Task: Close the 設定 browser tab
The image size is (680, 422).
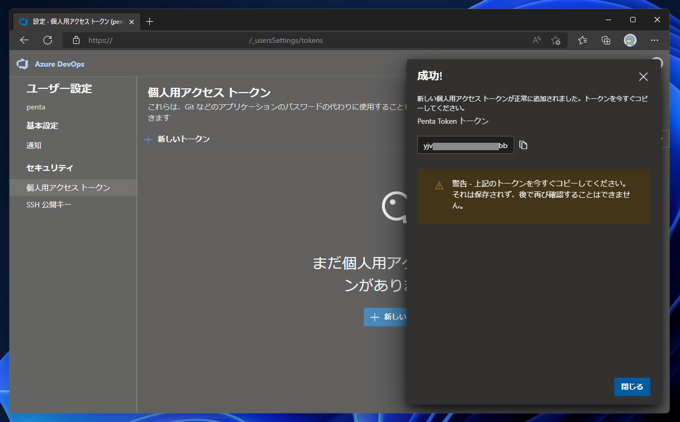Action: click(x=131, y=22)
